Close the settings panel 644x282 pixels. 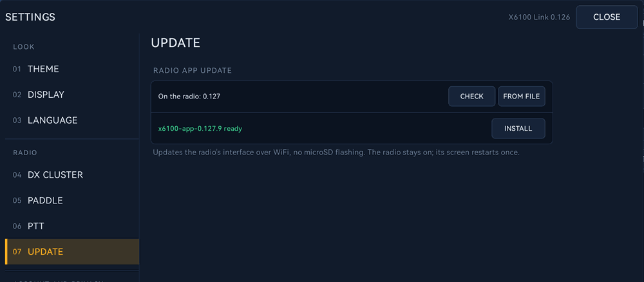click(607, 17)
